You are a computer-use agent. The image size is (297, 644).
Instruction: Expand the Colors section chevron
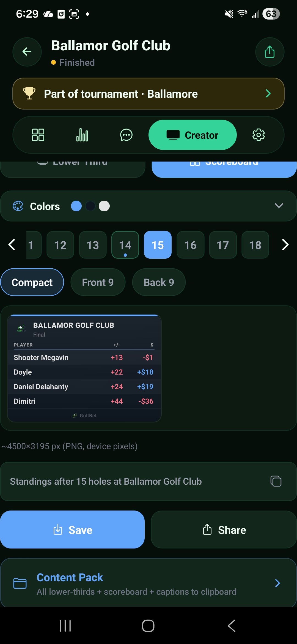pos(279,206)
